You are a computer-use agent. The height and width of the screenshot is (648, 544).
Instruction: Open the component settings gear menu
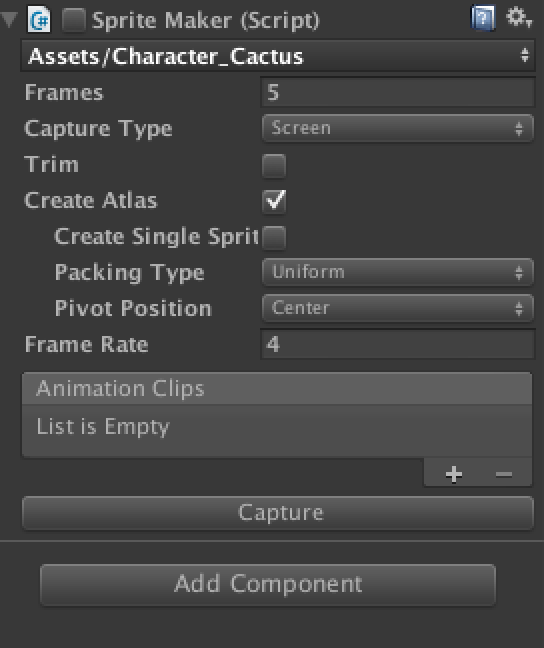pyautogui.click(x=519, y=18)
